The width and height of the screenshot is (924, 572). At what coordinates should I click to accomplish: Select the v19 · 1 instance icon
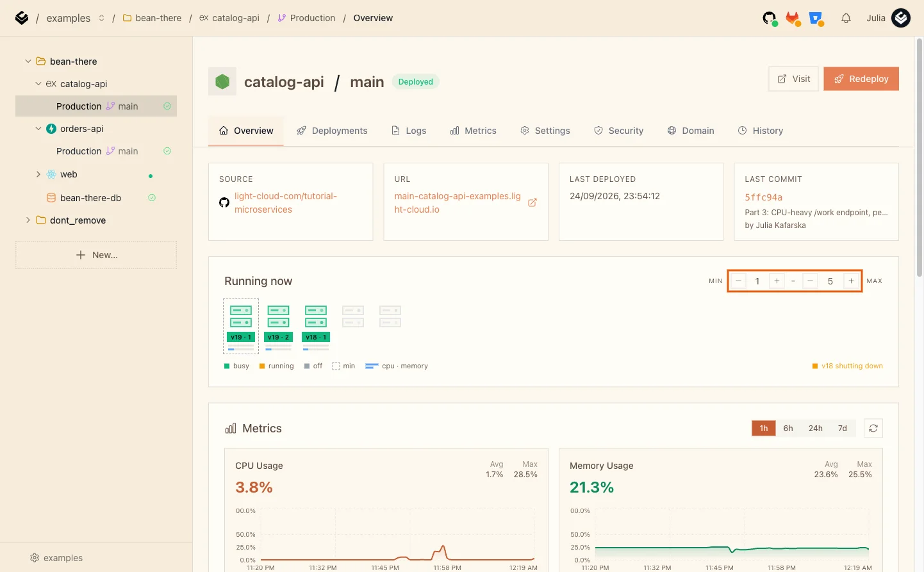coord(241,325)
